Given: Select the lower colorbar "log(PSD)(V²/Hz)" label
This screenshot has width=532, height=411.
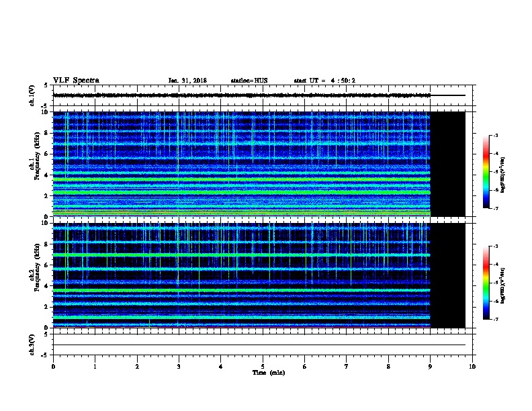Looking at the screenshot, I should [503, 285].
